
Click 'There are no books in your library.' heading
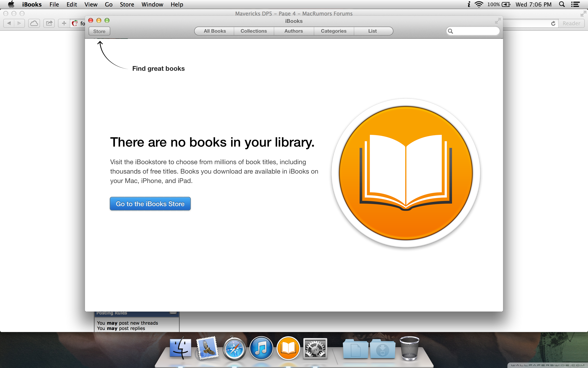[x=212, y=142]
